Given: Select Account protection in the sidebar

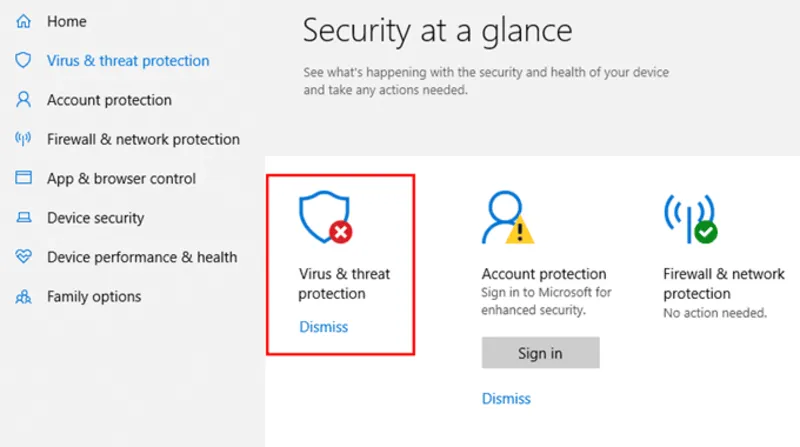Looking at the screenshot, I should coord(109,100).
